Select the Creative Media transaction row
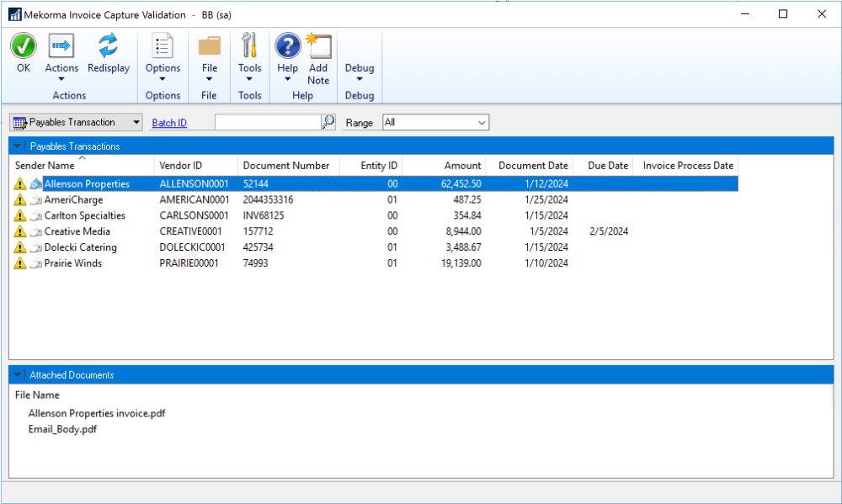Viewport: 842px width, 504px height. [77, 231]
